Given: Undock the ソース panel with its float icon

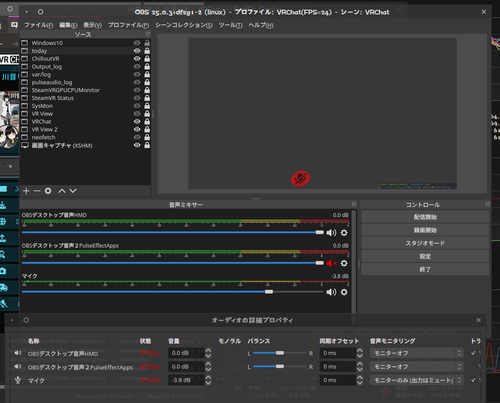Looking at the screenshot, I should (x=148, y=34).
